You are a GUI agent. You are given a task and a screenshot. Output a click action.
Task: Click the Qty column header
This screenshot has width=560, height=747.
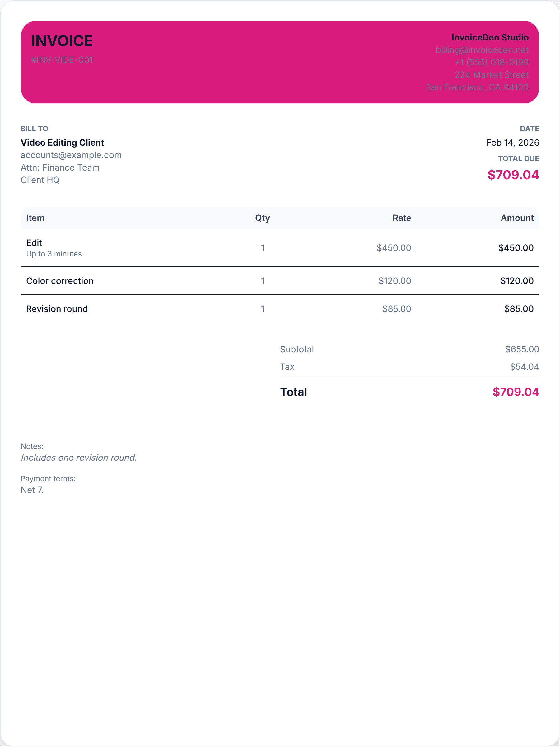coord(262,218)
